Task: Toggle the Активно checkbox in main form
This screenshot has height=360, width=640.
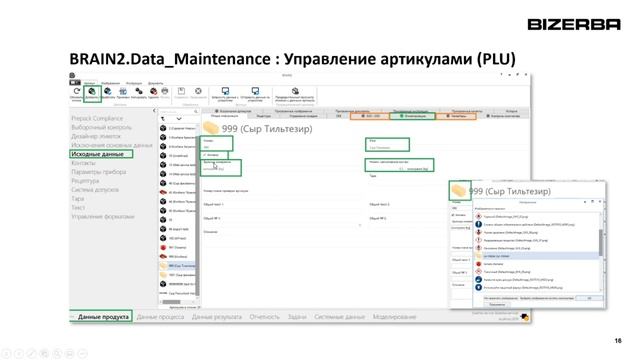Action: (x=205, y=155)
